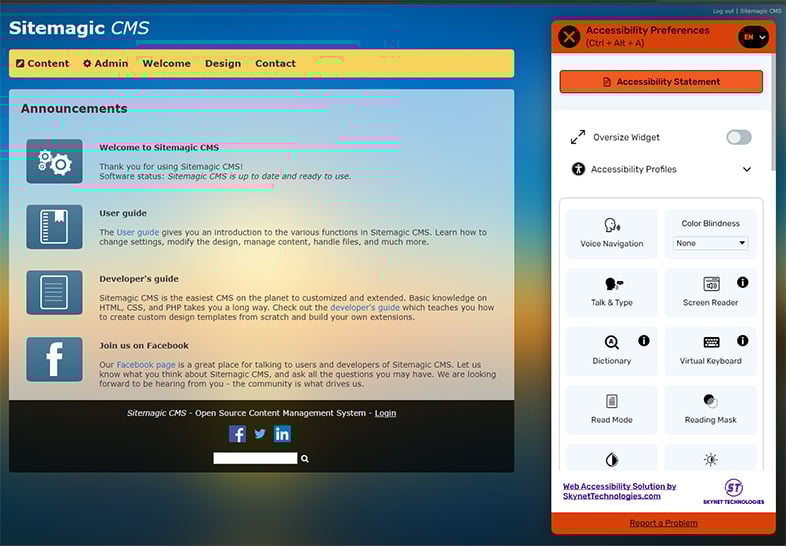Screen dimensions: 786x546
Task: Open the Facebook page link
Action: (x=146, y=365)
